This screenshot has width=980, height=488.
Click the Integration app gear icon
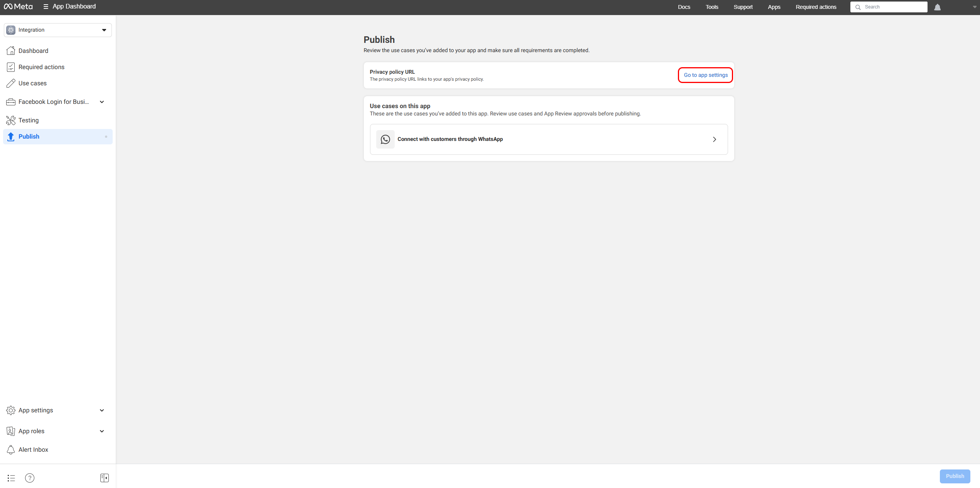(11, 30)
